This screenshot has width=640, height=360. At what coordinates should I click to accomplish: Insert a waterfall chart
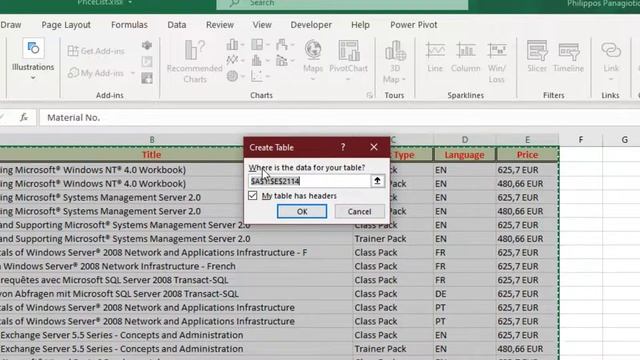(282, 44)
